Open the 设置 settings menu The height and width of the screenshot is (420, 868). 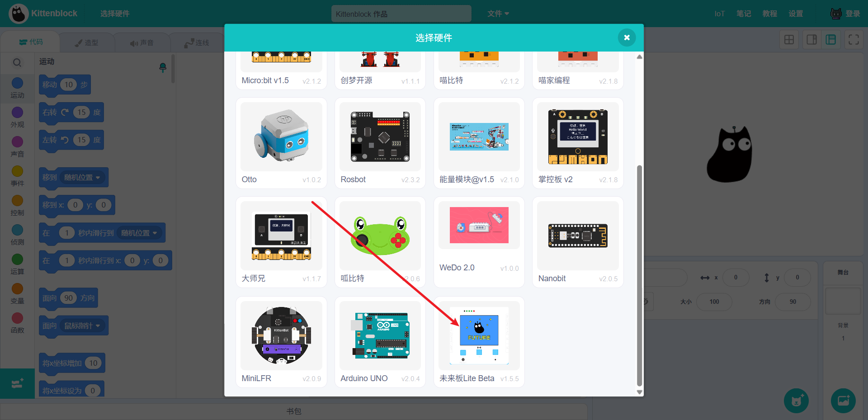(x=796, y=14)
